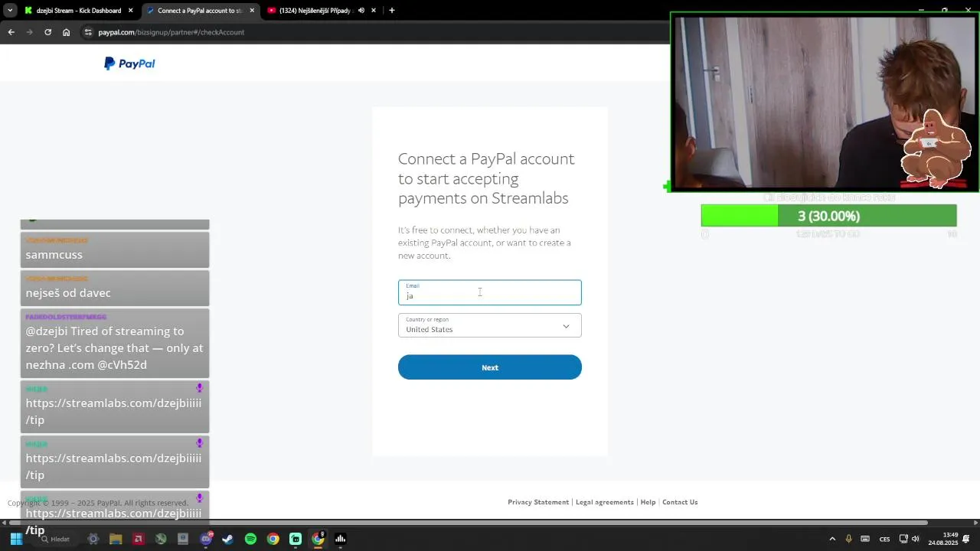This screenshot has width=980, height=551.
Task: Open Settings gear in the taskbar
Action: pyautogui.click(x=93, y=539)
